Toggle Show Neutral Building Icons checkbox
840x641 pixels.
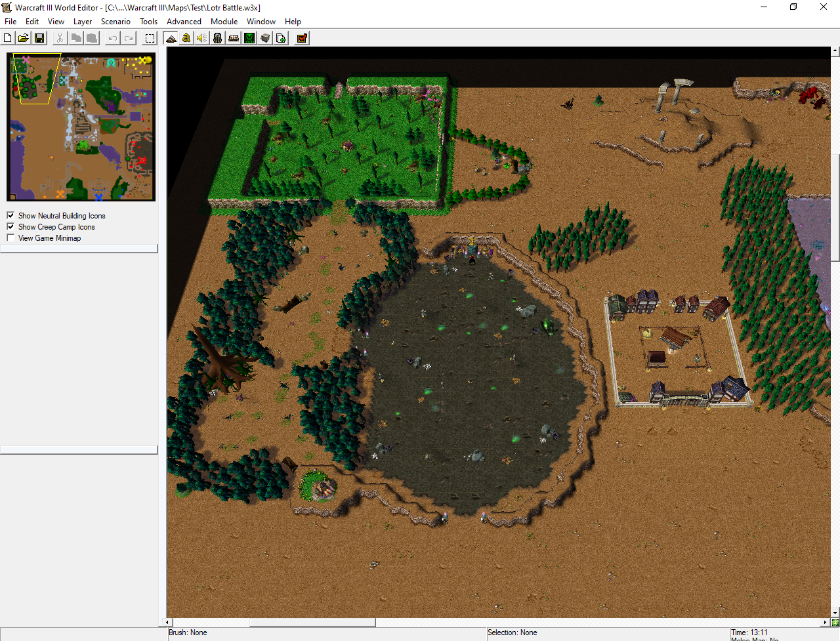coord(10,215)
